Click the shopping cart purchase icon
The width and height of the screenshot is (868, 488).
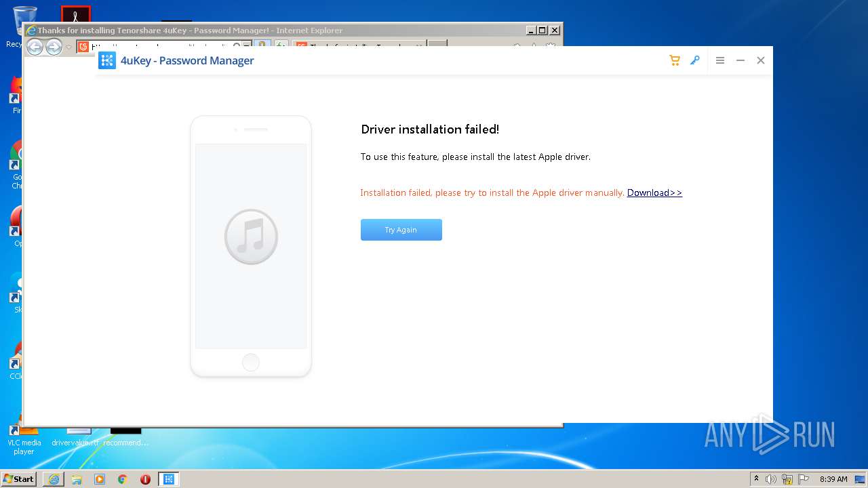(x=674, y=60)
